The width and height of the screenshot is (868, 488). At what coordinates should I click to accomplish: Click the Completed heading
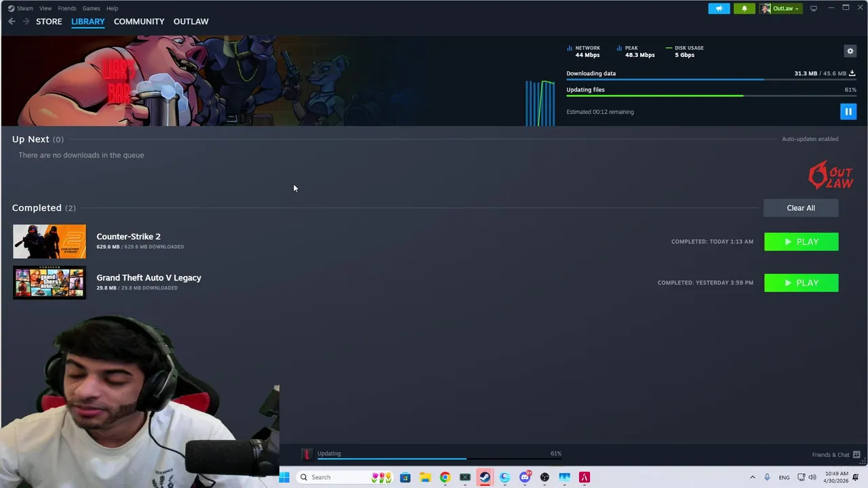37,208
